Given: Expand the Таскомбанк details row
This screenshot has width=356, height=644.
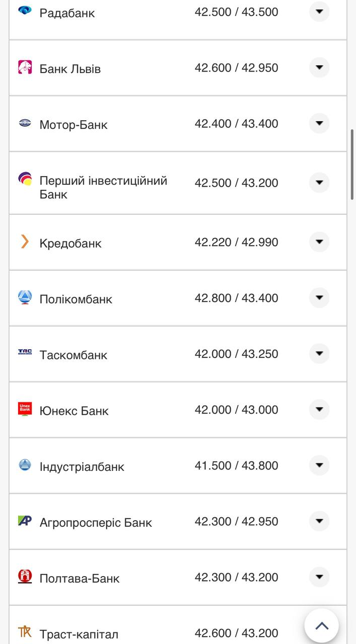Looking at the screenshot, I should tap(319, 353).
